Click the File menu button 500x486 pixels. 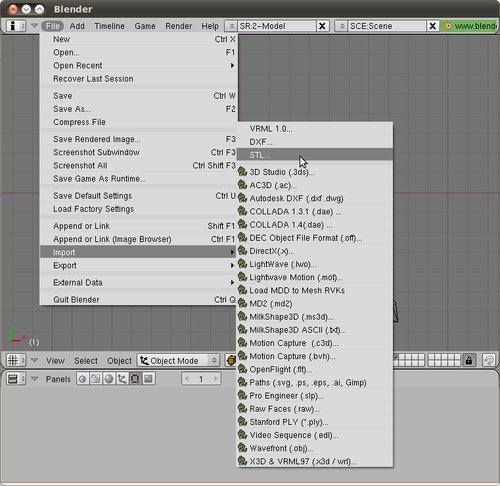(x=53, y=26)
